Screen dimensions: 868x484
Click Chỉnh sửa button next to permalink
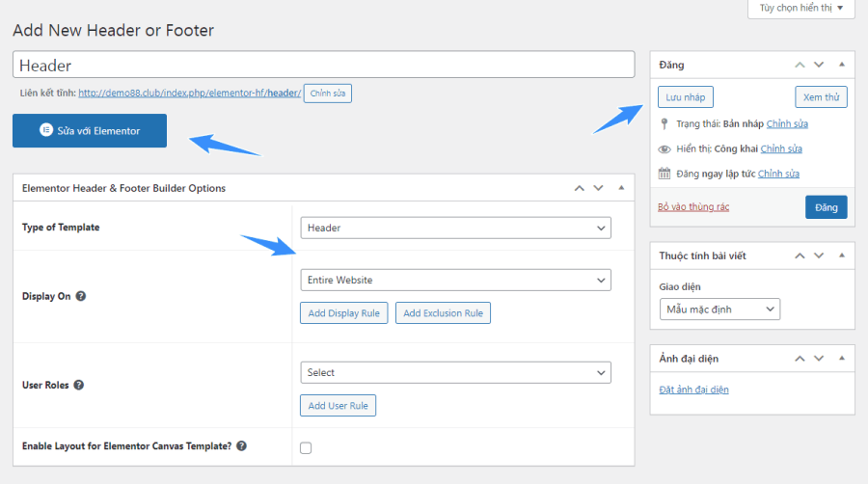[328, 93]
